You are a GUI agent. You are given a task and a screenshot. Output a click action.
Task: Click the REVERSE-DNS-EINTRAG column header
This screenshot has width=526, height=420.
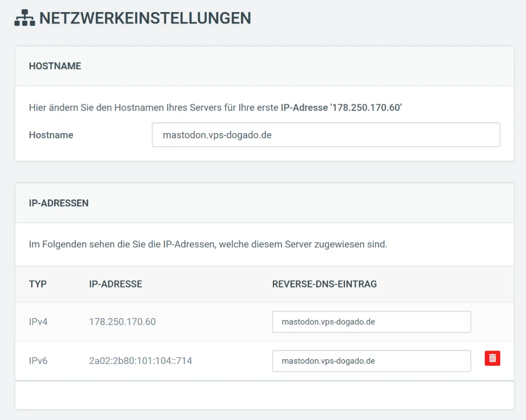(324, 284)
